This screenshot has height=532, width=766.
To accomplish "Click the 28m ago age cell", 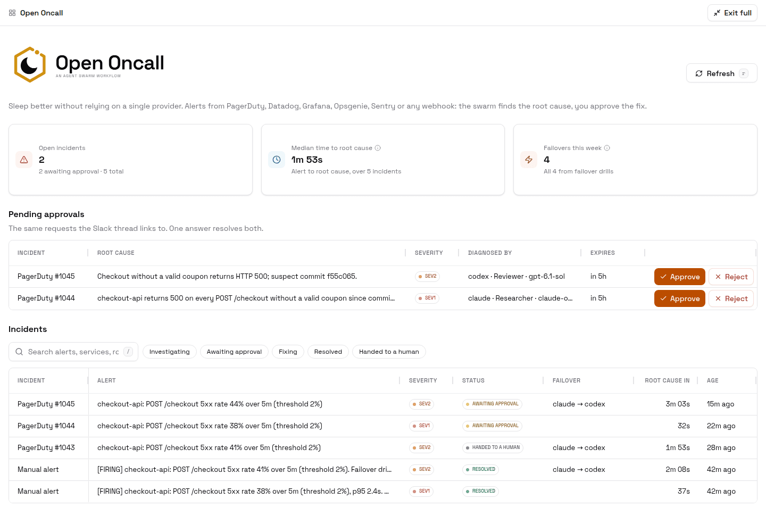I will (721, 447).
